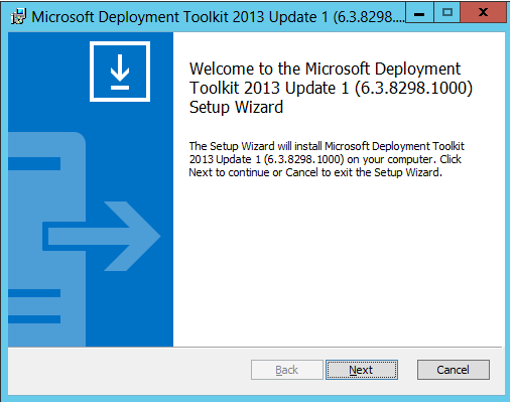The height and width of the screenshot is (402, 510).
Task: Click the grey footer area left of Back
Action: click(x=129, y=370)
